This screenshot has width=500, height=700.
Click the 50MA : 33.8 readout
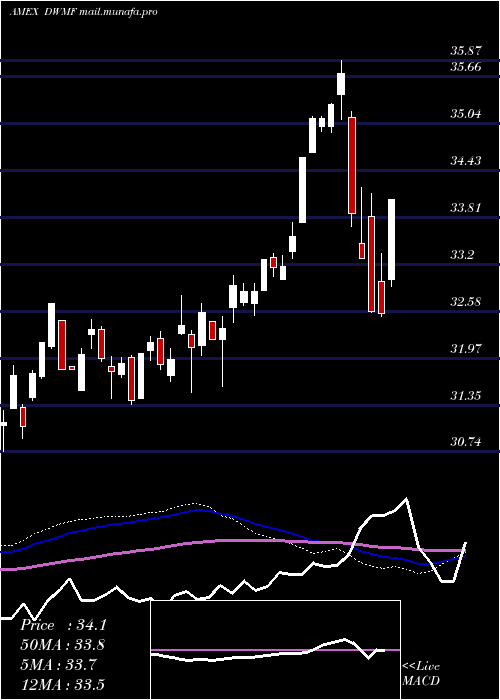pyautogui.click(x=62, y=645)
